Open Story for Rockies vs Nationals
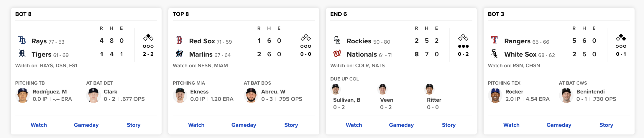Screen dimensions: 644x138 coord(449,125)
